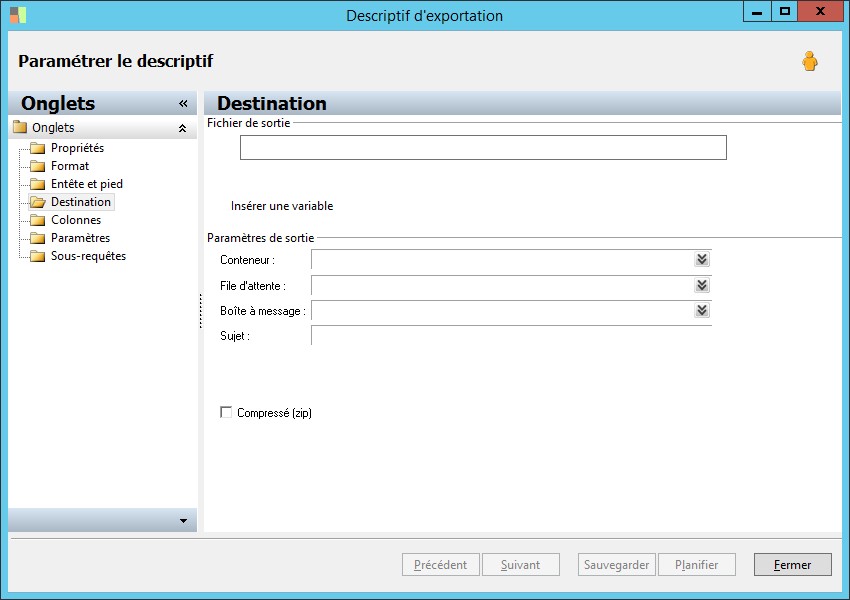This screenshot has height=600, width=850.
Task: Collapse the Onglets tree group
Action: click(182, 128)
